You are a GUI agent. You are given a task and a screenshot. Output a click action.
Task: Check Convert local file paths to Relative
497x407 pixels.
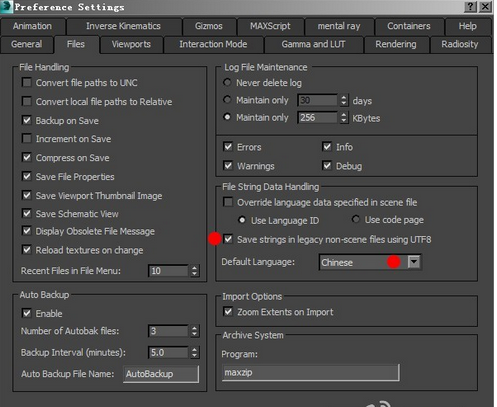(27, 101)
